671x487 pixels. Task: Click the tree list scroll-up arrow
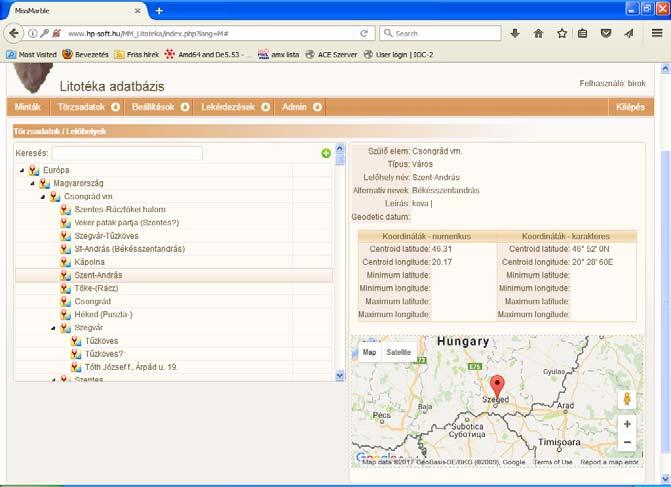(340, 148)
